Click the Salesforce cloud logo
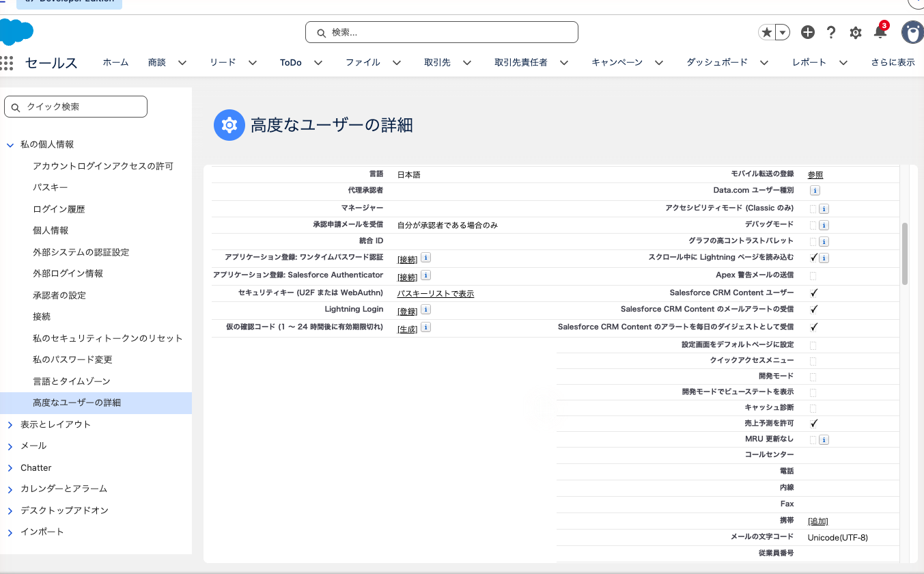Viewport: 924px width, 574px height. [x=16, y=33]
